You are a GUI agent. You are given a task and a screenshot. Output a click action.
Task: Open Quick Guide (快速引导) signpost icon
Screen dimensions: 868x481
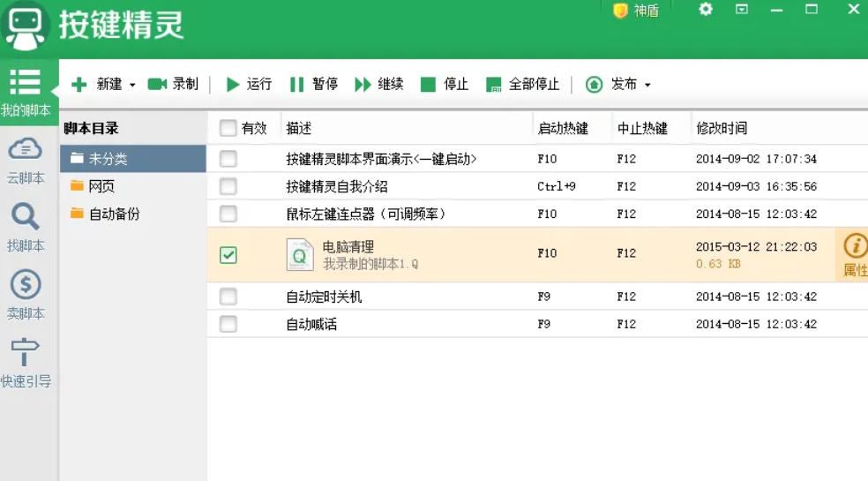click(x=25, y=352)
